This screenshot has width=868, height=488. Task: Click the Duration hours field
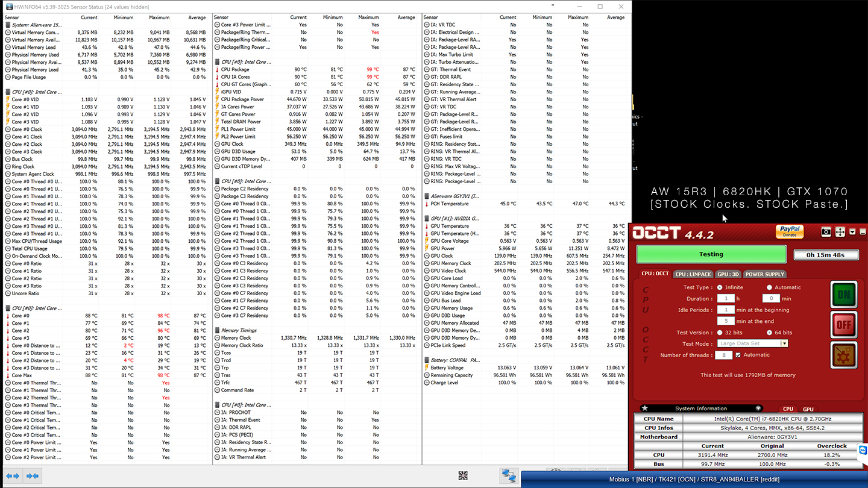tap(726, 299)
